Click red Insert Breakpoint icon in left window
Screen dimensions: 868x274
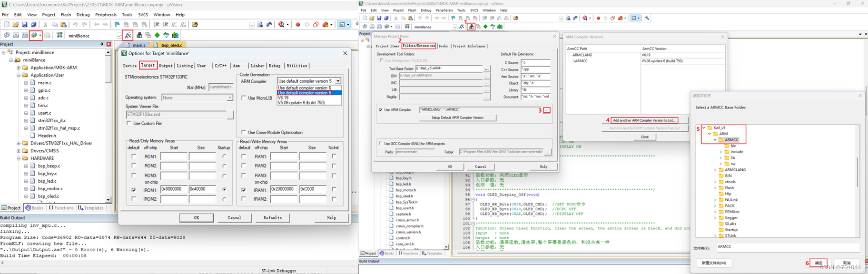(298, 24)
